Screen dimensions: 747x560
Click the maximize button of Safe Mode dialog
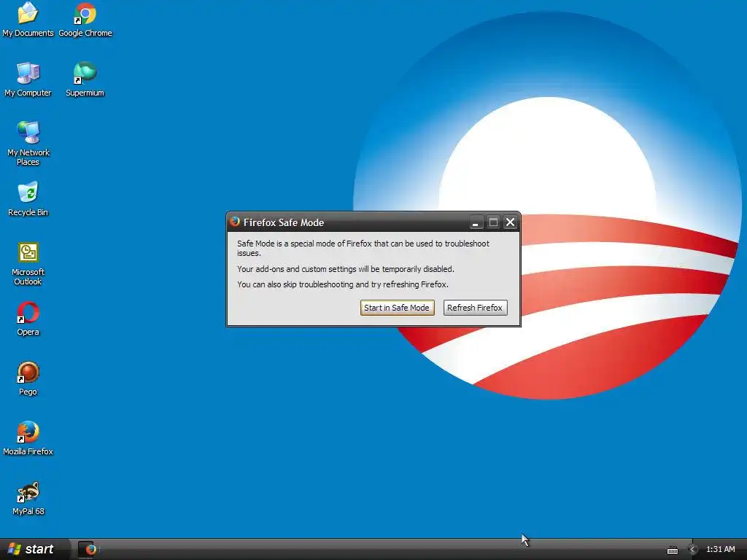pos(493,222)
